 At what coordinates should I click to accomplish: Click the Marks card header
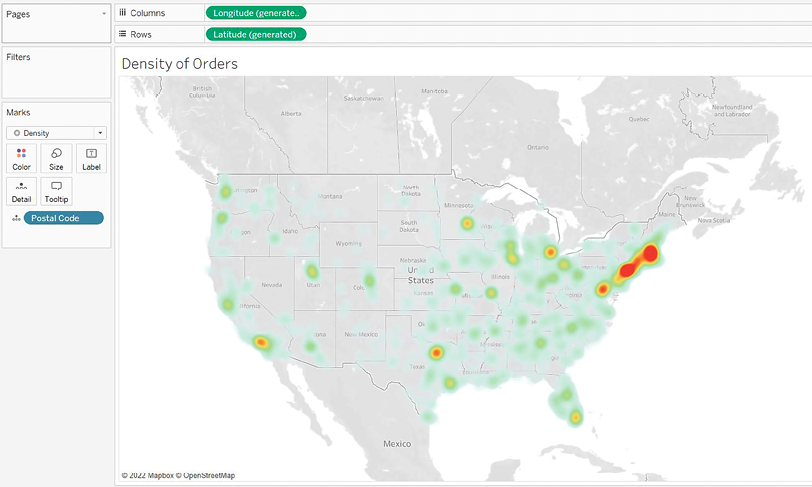tap(20, 112)
